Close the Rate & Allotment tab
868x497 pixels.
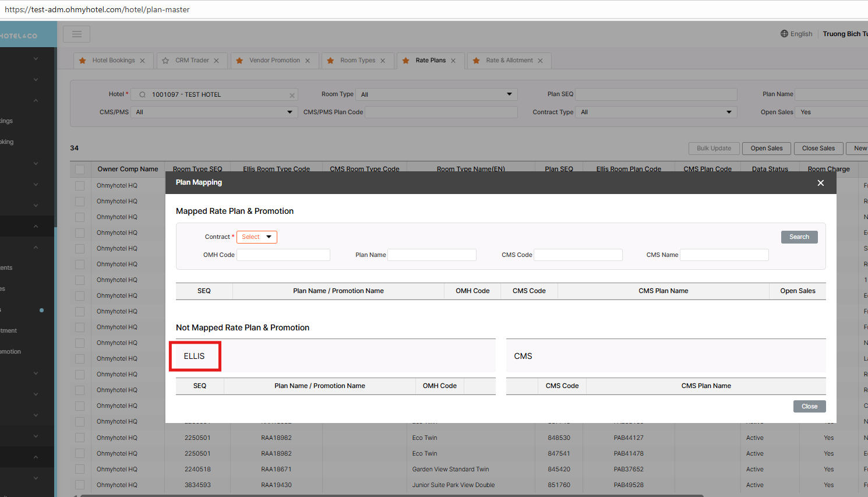tap(540, 61)
